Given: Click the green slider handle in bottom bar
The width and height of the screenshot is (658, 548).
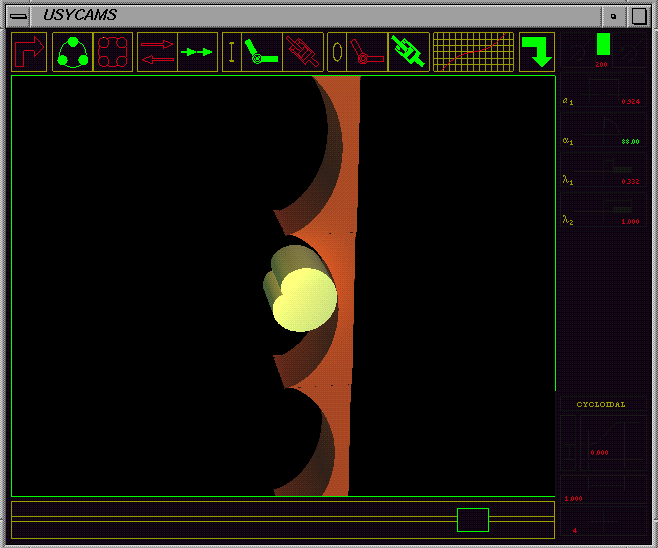Looking at the screenshot, I should 473,520.
